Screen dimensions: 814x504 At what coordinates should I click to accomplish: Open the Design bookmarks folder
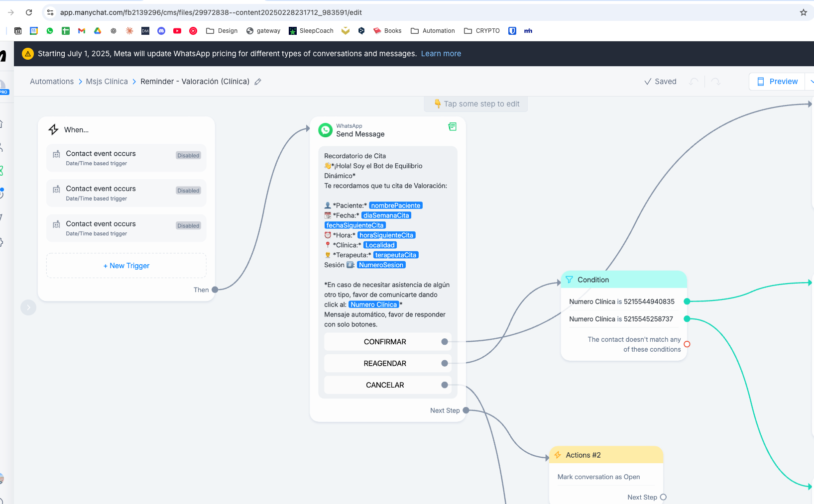(x=222, y=31)
